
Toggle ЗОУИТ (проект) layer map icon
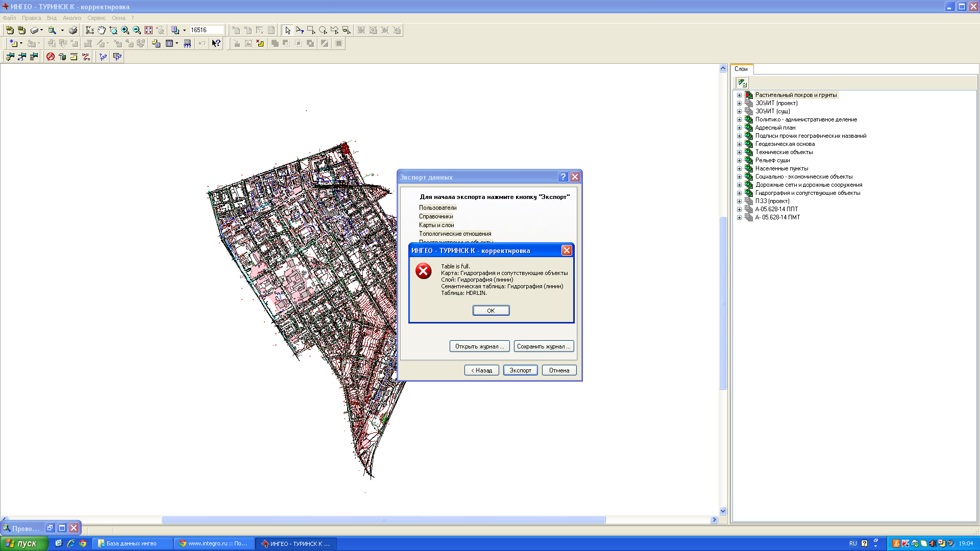[749, 103]
